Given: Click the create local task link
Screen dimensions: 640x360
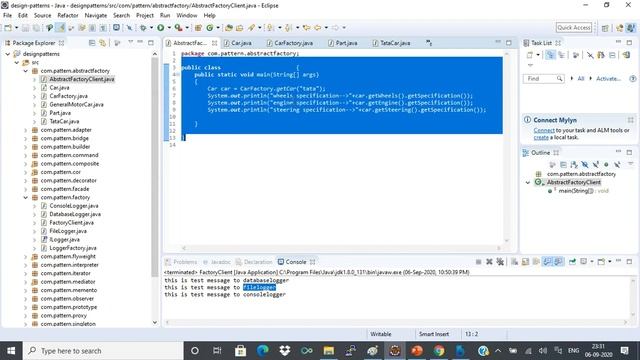Looking at the screenshot, I should coord(541,138).
